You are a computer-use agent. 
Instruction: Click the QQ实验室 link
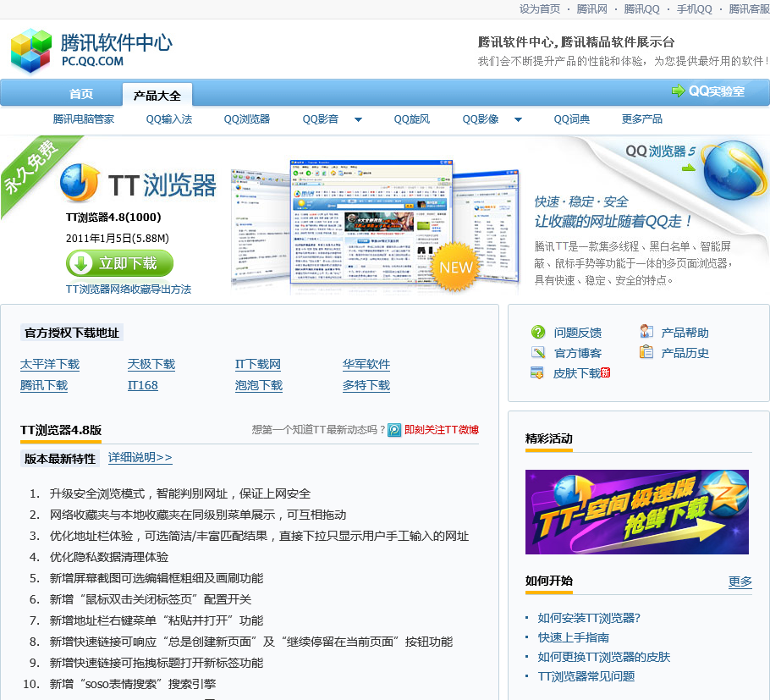coord(717,91)
